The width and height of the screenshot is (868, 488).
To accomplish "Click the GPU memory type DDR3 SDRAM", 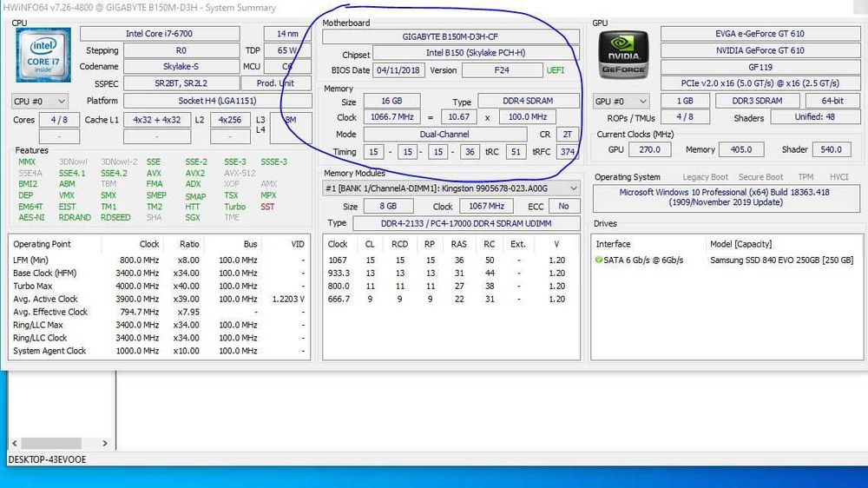I will point(757,101).
